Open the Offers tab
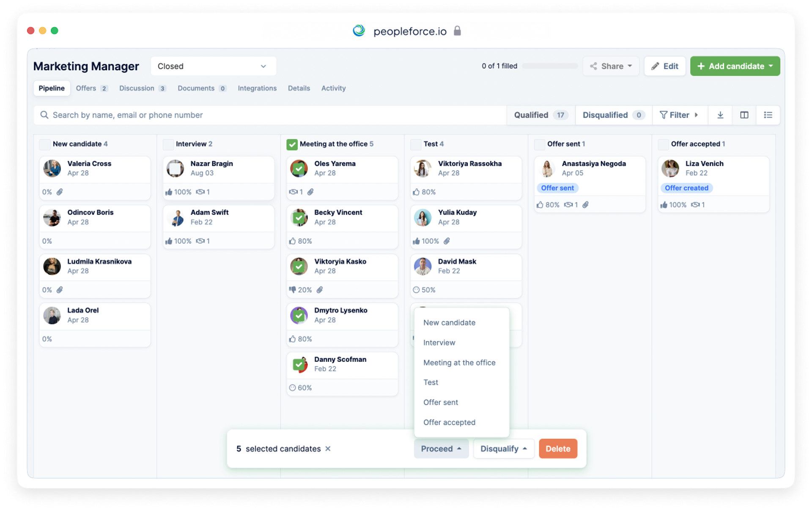 pyautogui.click(x=91, y=88)
